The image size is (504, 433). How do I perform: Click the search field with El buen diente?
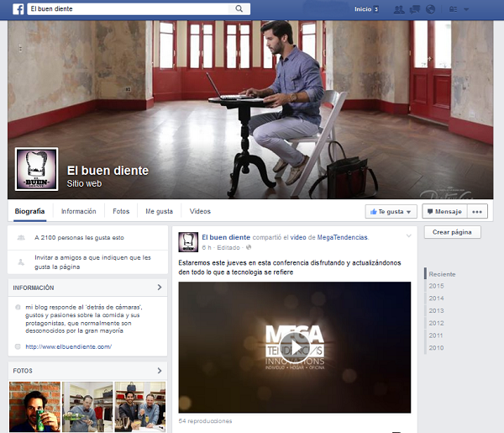tap(128, 8)
